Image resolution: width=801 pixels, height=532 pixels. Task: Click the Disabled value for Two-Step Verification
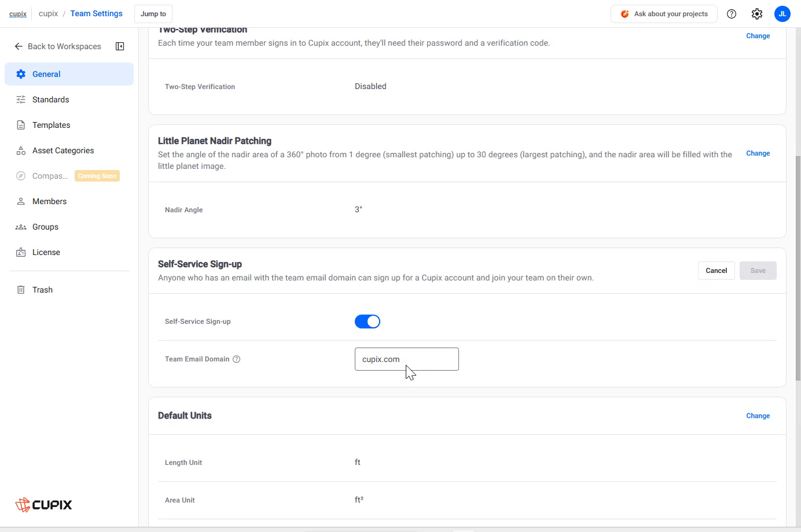coord(370,86)
